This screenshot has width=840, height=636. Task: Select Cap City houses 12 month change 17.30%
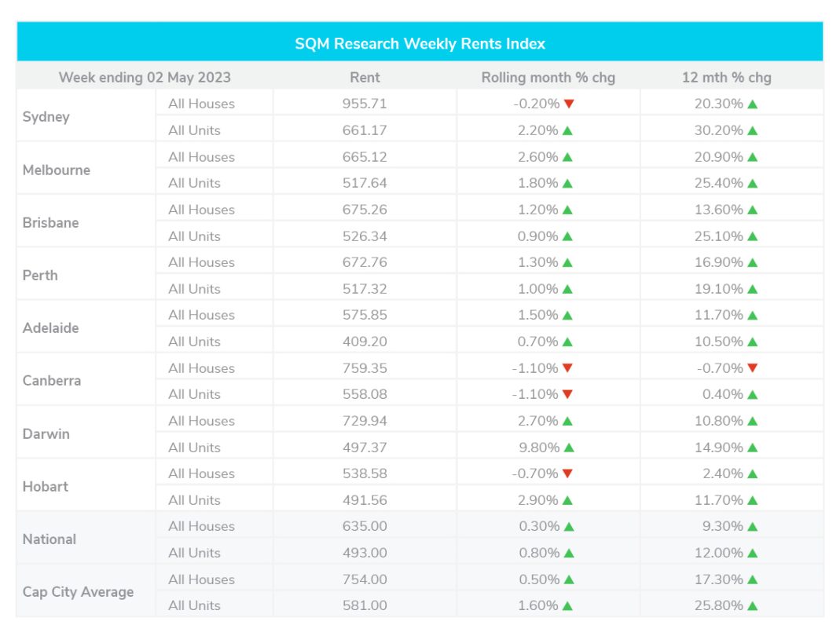click(x=718, y=579)
